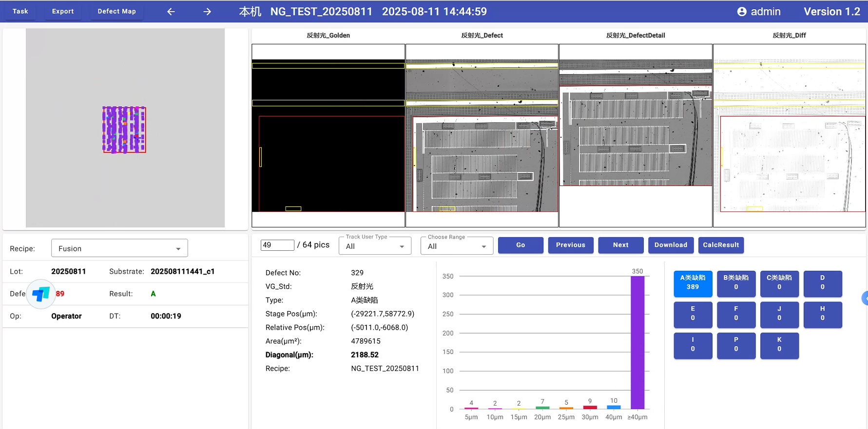Open the Track User Type dropdown
The height and width of the screenshot is (429, 868).
point(375,246)
